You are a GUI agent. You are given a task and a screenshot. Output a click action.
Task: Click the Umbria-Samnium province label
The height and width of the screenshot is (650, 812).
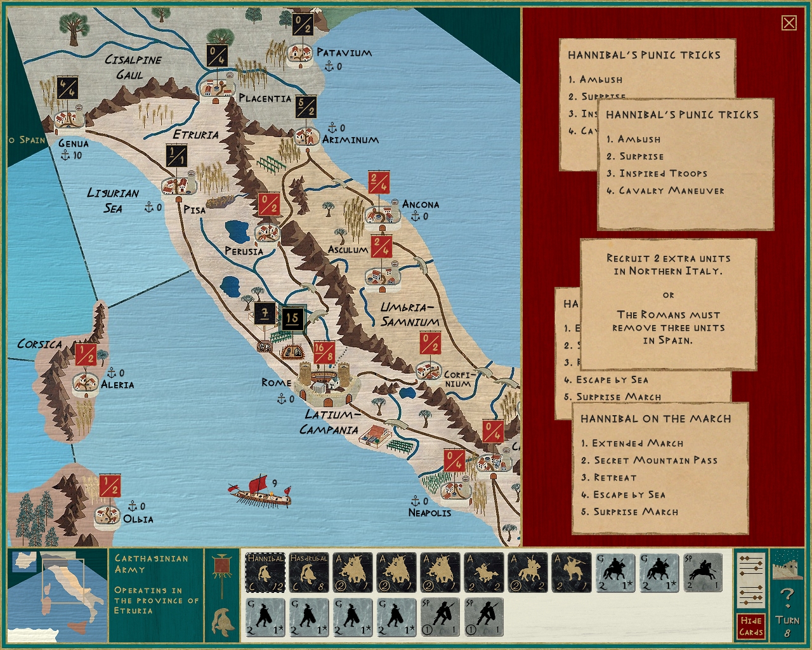click(x=410, y=314)
